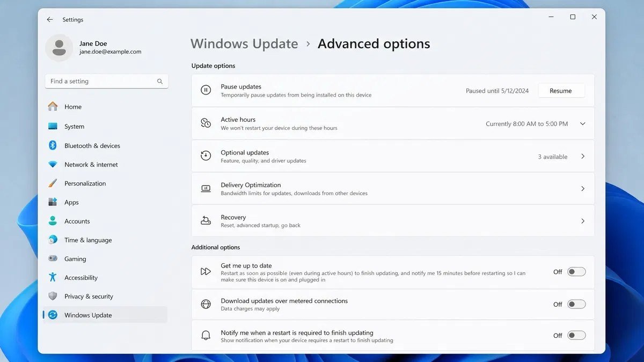Select Bluetooth & devices
This screenshot has height=362, width=644.
(106, 145)
